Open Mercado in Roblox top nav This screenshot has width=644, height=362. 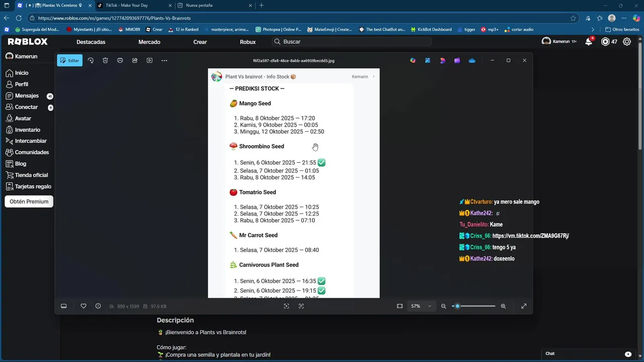(x=149, y=42)
